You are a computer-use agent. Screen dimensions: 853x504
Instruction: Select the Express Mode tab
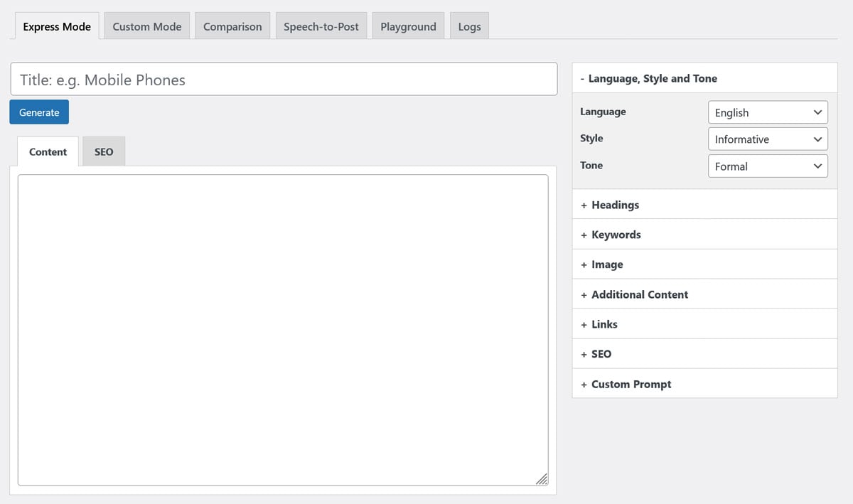point(57,26)
